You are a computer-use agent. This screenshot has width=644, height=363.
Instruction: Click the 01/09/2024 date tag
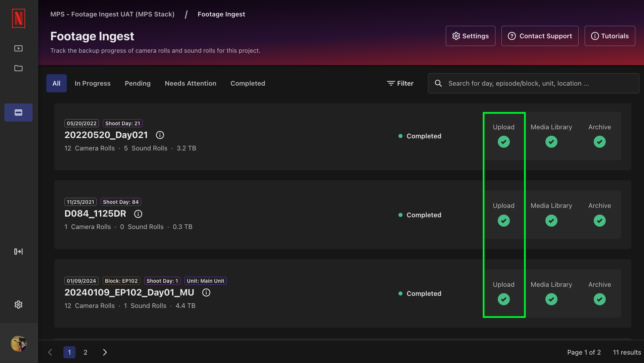click(x=82, y=281)
